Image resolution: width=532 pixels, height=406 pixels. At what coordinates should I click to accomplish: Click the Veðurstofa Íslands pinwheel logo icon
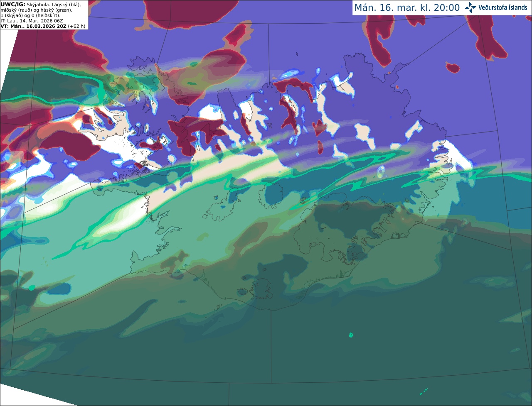point(470,7)
